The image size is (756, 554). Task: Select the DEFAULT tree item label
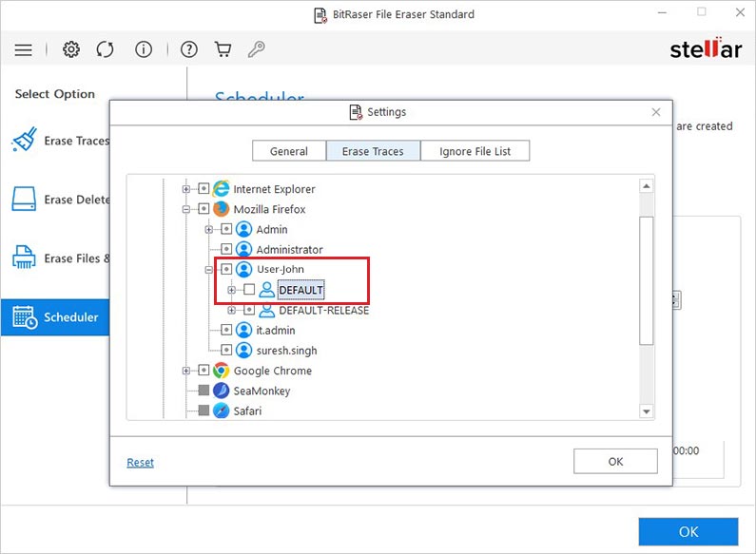(300, 290)
